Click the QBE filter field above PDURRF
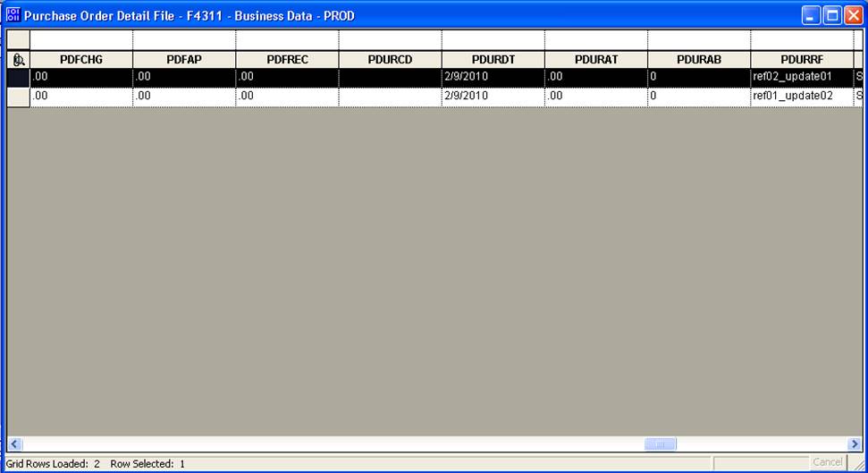Screen dimensions: 868x473 (x=802, y=40)
